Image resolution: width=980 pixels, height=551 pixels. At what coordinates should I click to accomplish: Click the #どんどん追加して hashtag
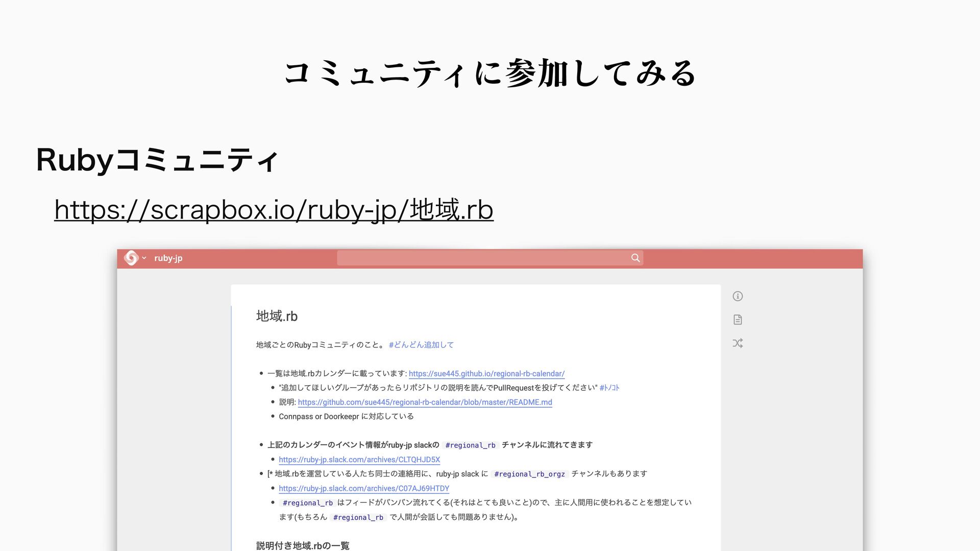[421, 345]
